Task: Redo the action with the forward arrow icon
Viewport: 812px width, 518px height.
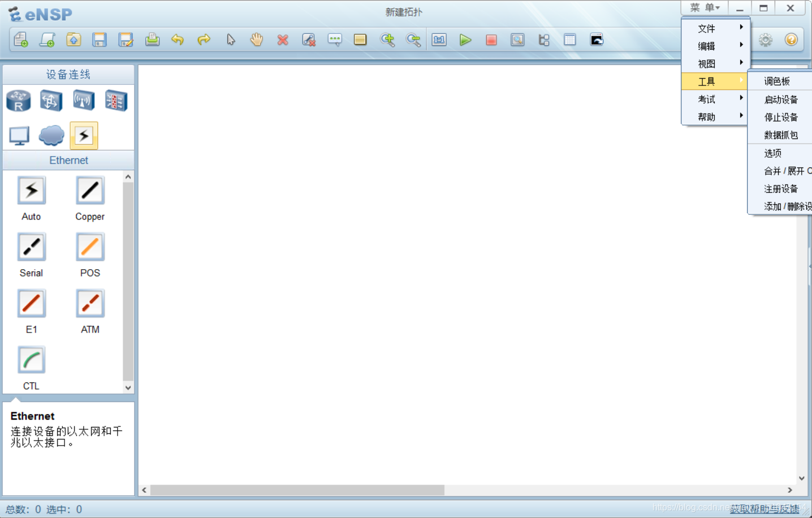Action: pyautogui.click(x=204, y=40)
